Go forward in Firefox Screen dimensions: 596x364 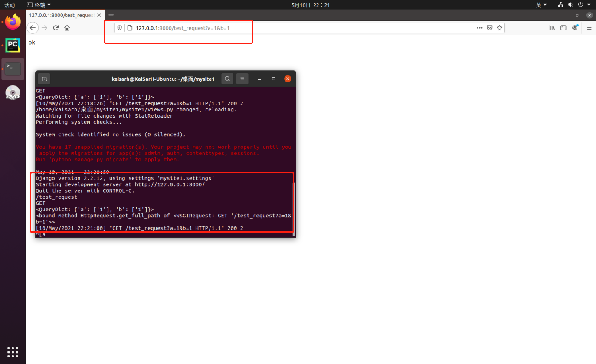click(x=44, y=28)
